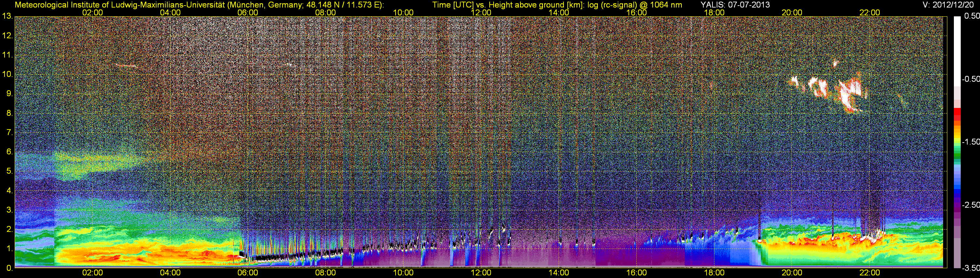This screenshot has height=278, width=980.
Task: Click the 06:00 label on the upper time axis
Action: (x=248, y=12)
